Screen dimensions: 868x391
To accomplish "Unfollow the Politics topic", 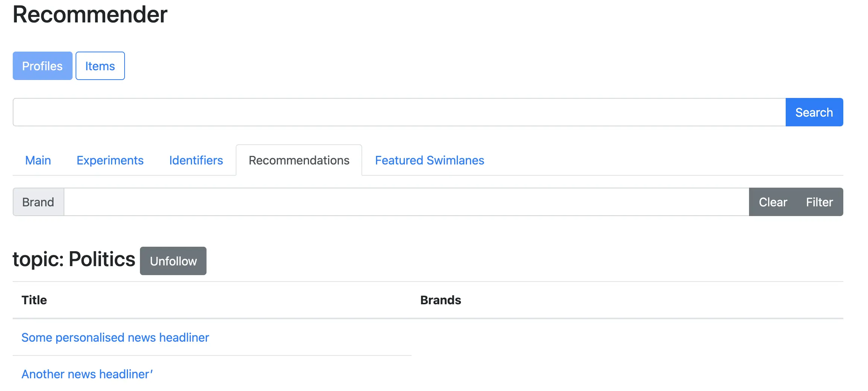I will pos(173,261).
